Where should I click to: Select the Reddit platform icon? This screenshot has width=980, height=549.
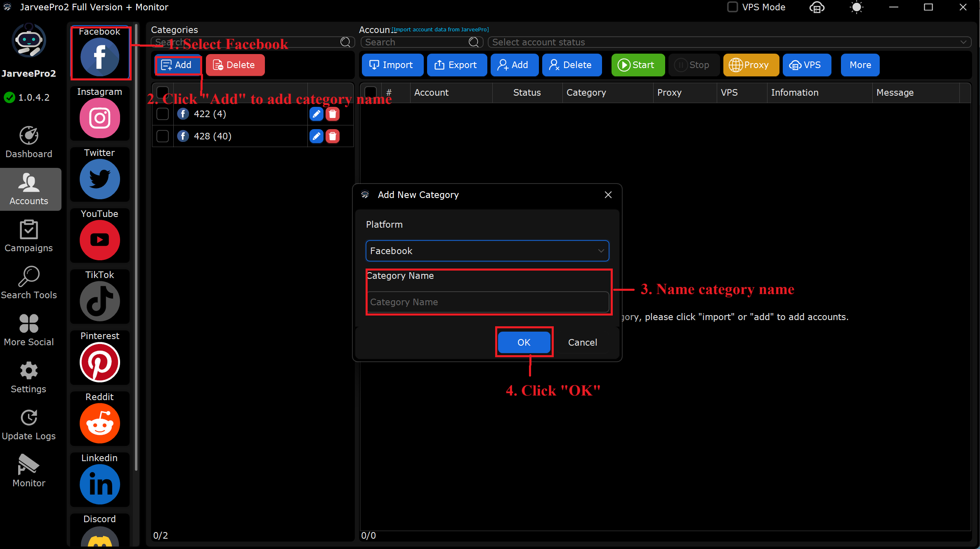[100, 423]
